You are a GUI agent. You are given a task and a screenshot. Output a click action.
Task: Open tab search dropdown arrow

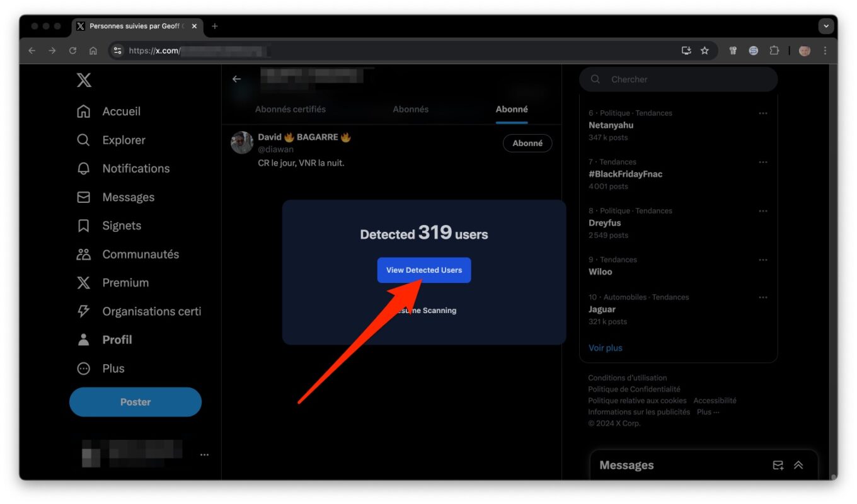[825, 26]
